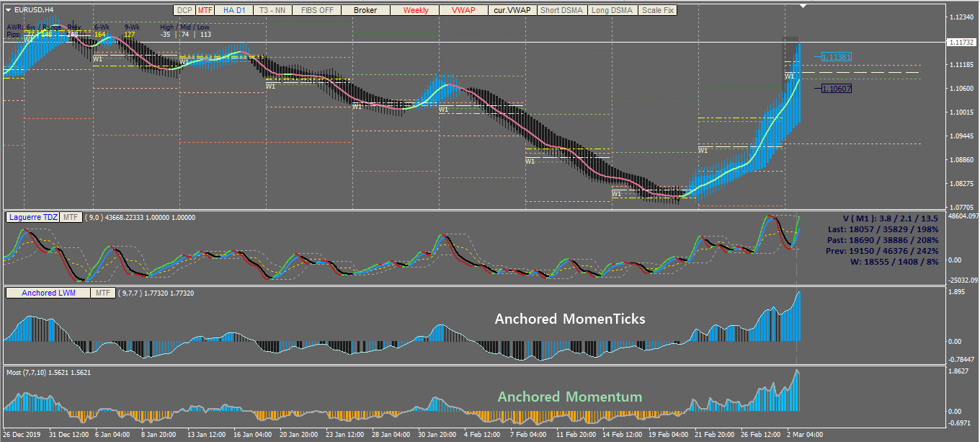Click the 'Last: 18057 / 35829 / 198%' line

click(883, 229)
